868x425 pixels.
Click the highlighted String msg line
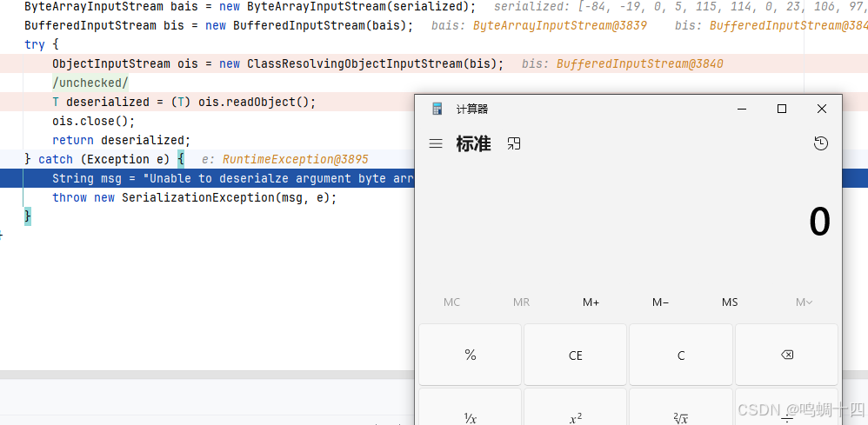[233, 178]
